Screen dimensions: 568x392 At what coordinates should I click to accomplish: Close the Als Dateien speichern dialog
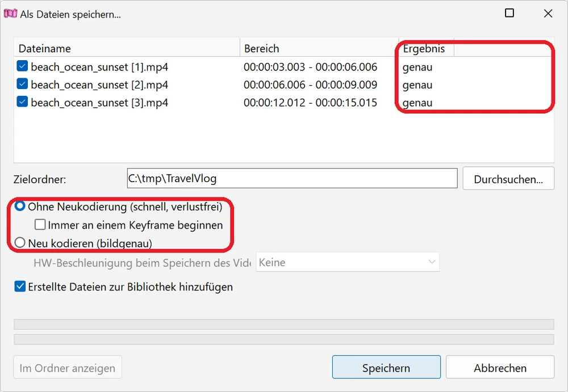tap(548, 14)
